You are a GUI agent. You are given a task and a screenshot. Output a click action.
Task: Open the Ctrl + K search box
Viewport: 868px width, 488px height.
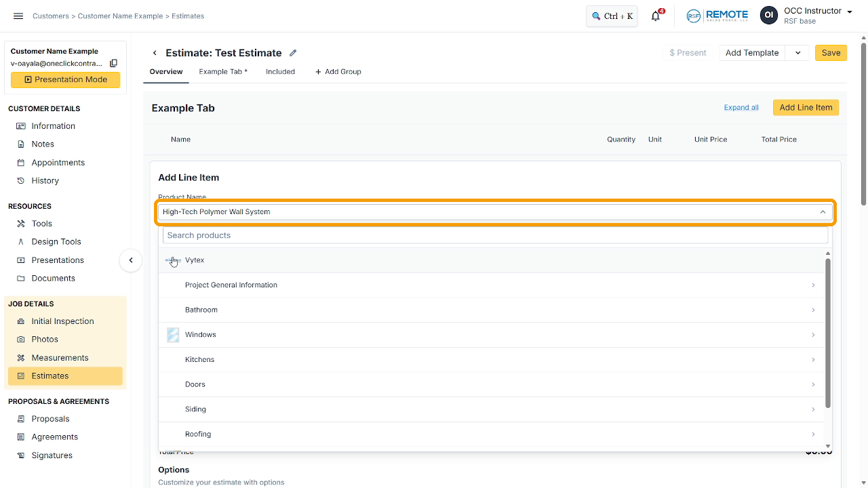(x=612, y=16)
